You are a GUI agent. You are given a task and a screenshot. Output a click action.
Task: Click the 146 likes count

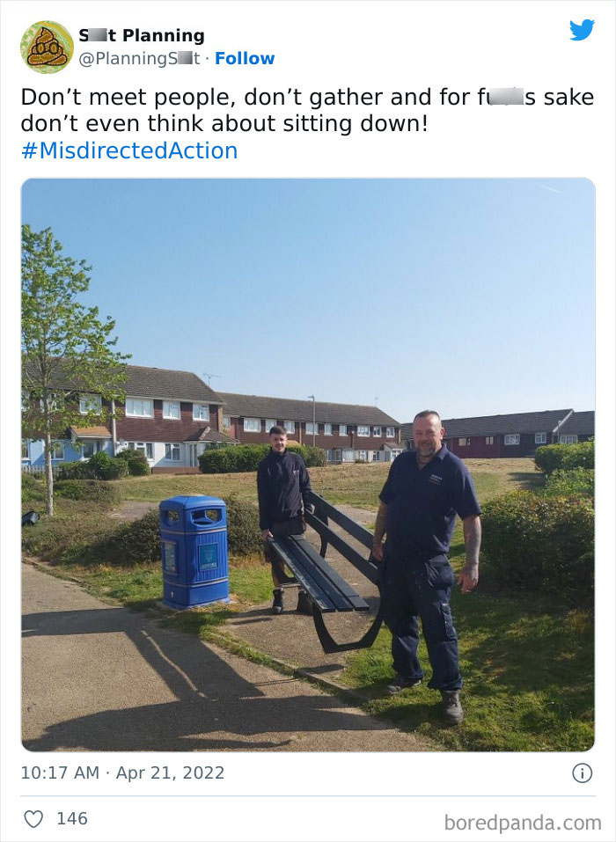(x=72, y=819)
